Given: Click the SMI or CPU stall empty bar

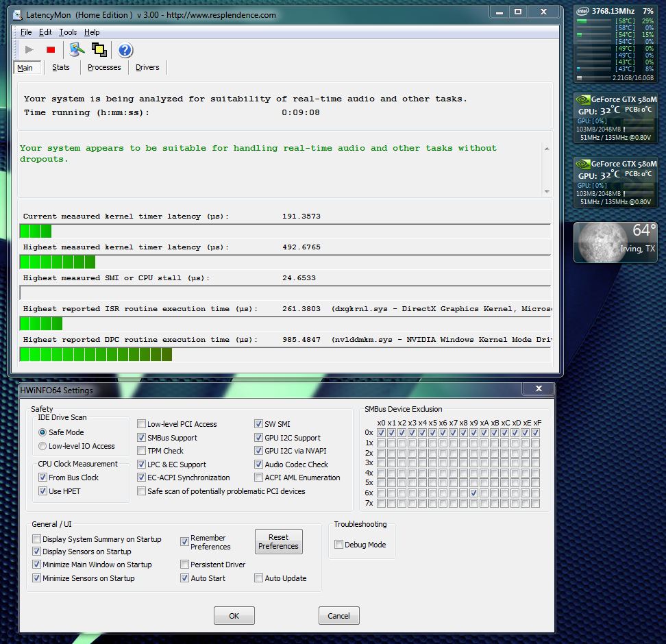Looking at the screenshot, I should [x=285, y=293].
